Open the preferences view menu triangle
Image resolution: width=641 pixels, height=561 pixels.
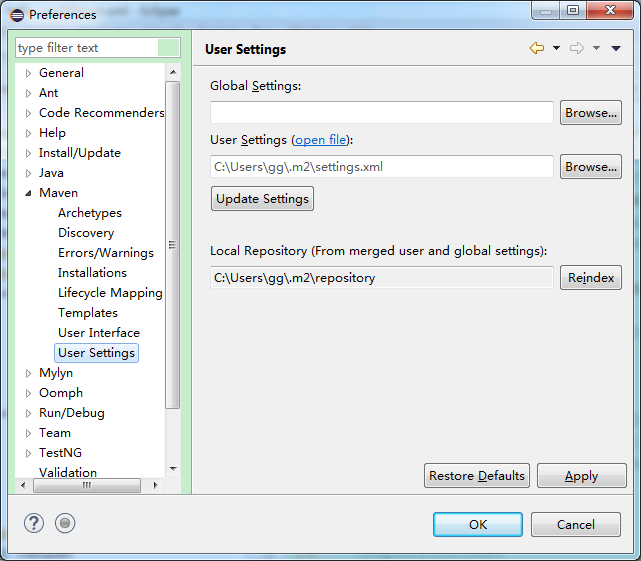click(616, 49)
